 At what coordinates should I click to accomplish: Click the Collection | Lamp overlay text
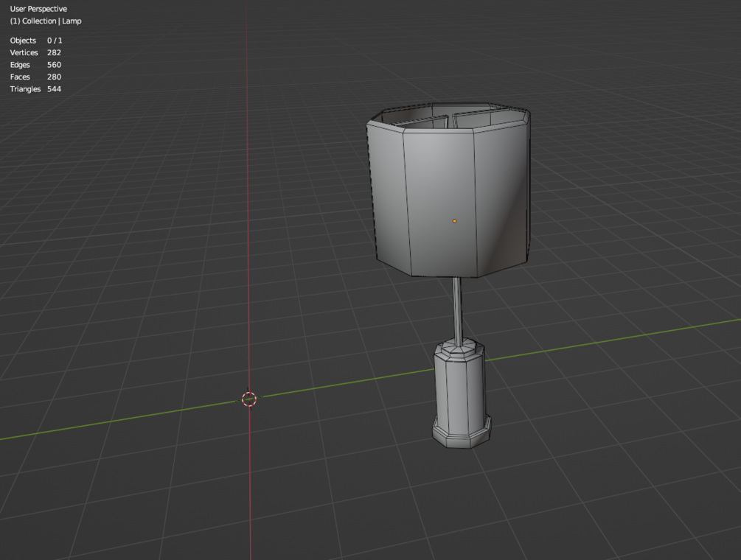click(x=46, y=21)
